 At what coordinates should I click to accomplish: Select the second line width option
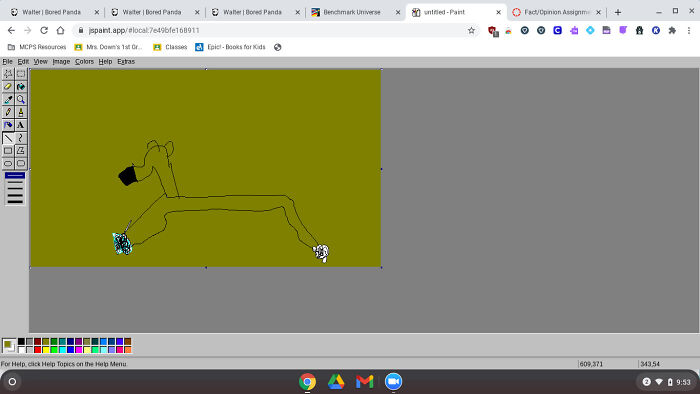pyautogui.click(x=15, y=182)
